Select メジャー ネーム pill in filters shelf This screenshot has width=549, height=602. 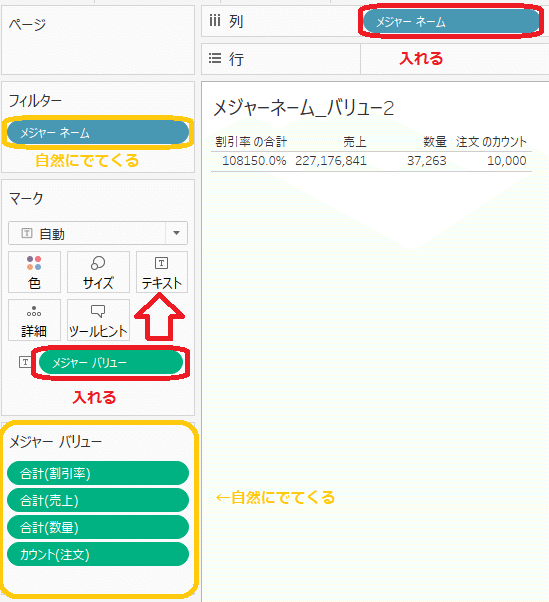(98, 132)
